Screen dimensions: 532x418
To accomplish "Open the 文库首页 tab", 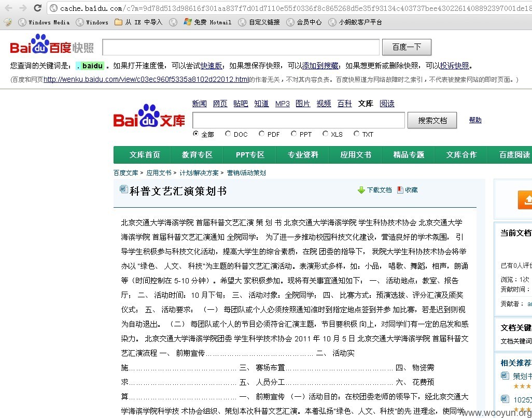I will (145, 155).
